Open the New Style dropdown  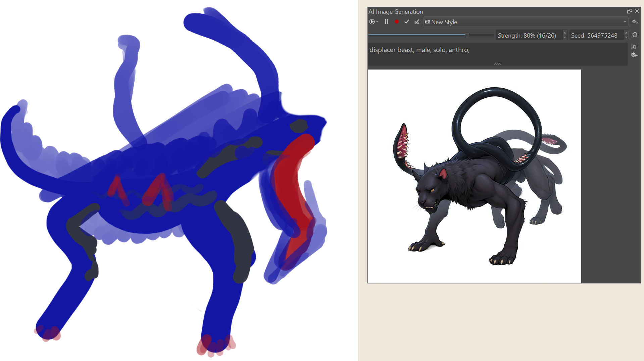pos(526,22)
